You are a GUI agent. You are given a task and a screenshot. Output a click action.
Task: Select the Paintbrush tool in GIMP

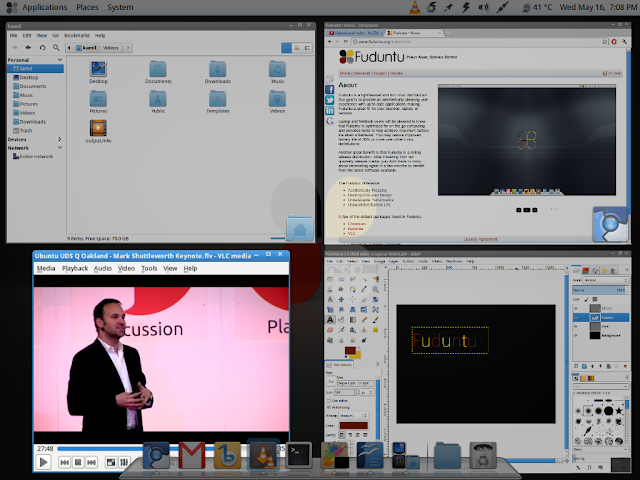click(376, 320)
